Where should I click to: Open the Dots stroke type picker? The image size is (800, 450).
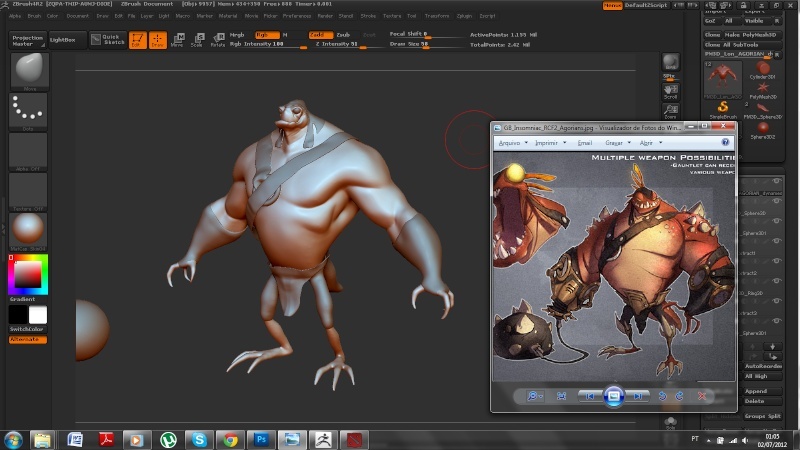[28, 110]
